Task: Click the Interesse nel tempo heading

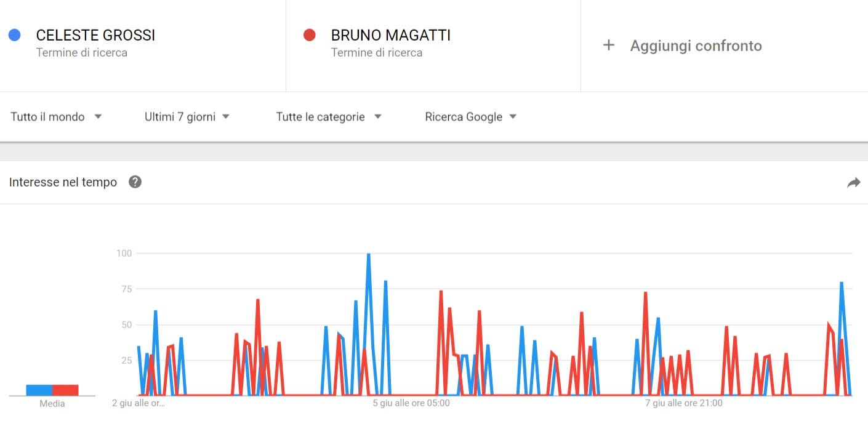Action: [x=63, y=182]
